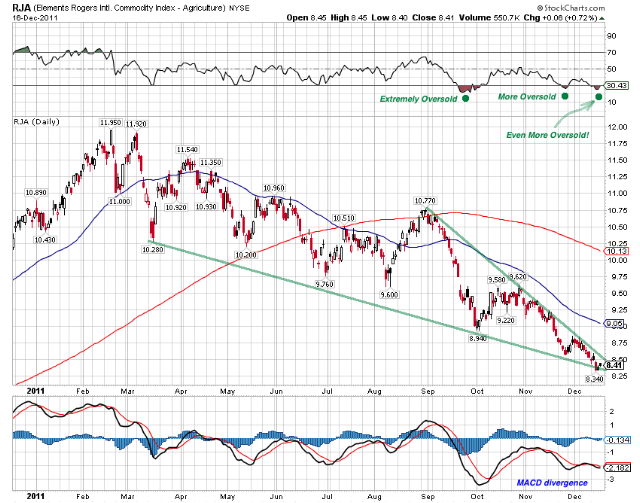Select the 10.510 price label
The height and width of the screenshot is (503, 640).
[343, 218]
